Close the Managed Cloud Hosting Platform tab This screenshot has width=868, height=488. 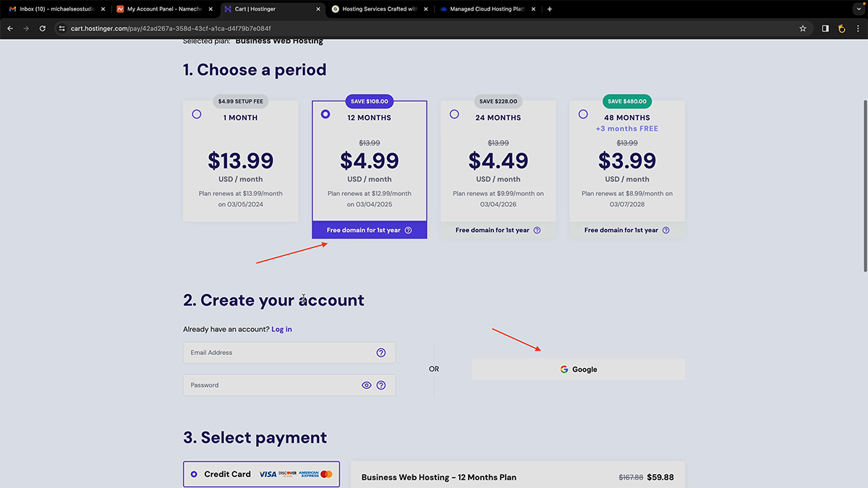[x=534, y=9]
